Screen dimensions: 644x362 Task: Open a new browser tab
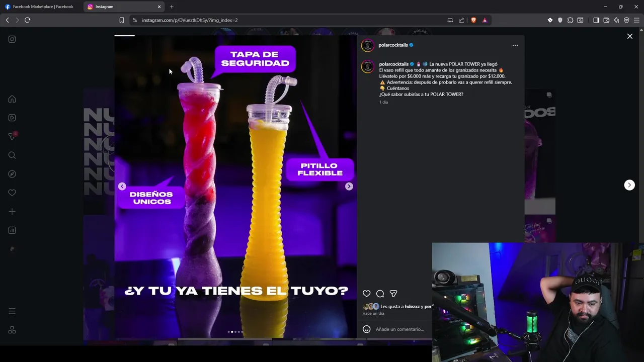(x=172, y=7)
